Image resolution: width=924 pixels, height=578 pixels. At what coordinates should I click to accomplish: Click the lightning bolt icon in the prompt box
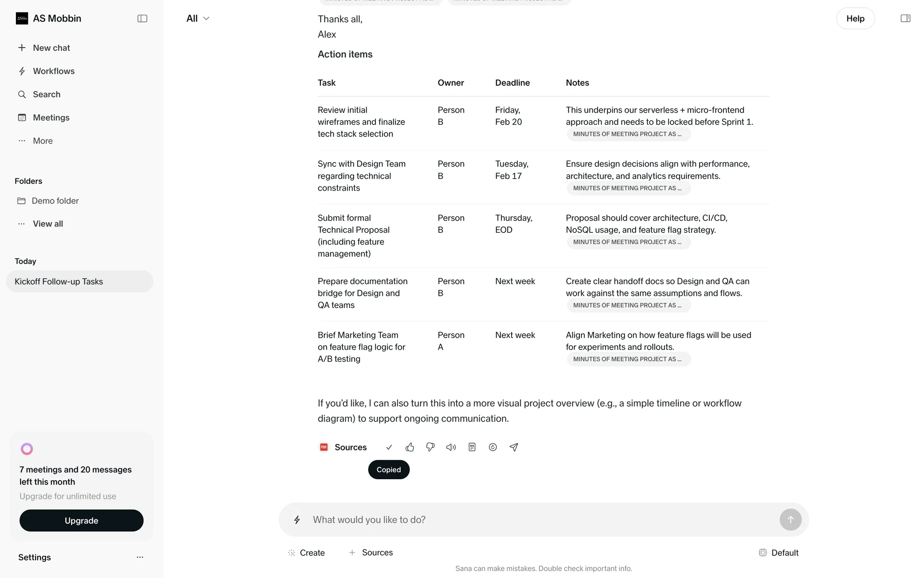pos(297,520)
